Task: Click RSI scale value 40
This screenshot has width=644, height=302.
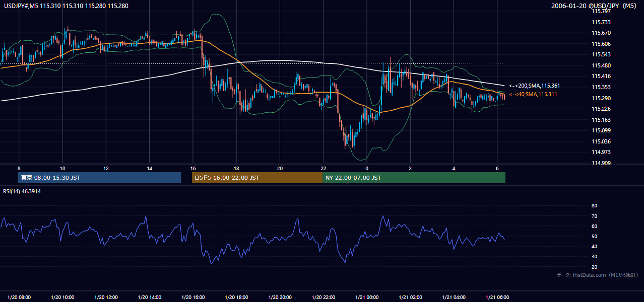Action: click(594, 246)
